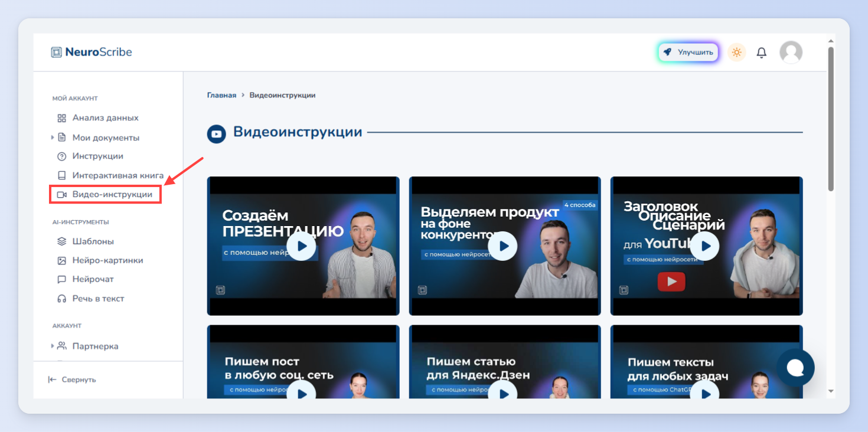
Task: Toggle the sun light-theme icon
Action: tap(736, 52)
